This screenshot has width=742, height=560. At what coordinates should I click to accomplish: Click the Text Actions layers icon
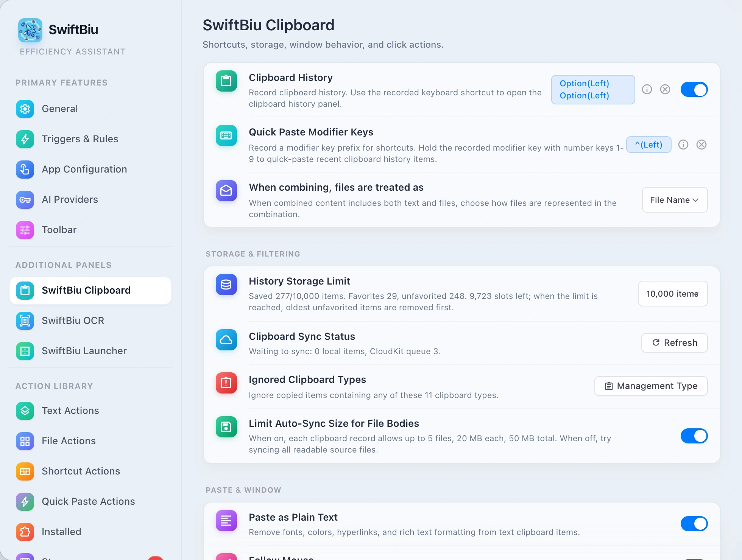point(25,411)
